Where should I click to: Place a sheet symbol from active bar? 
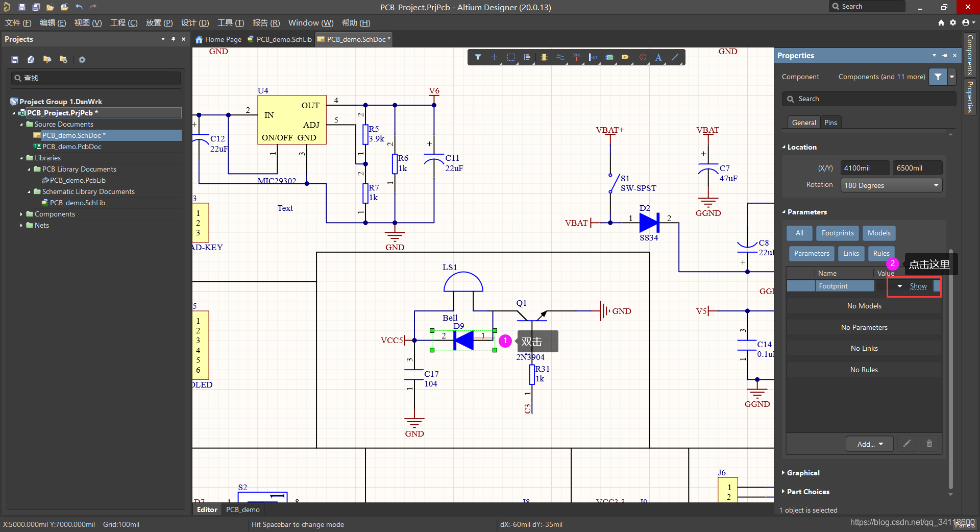coord(609,57)
